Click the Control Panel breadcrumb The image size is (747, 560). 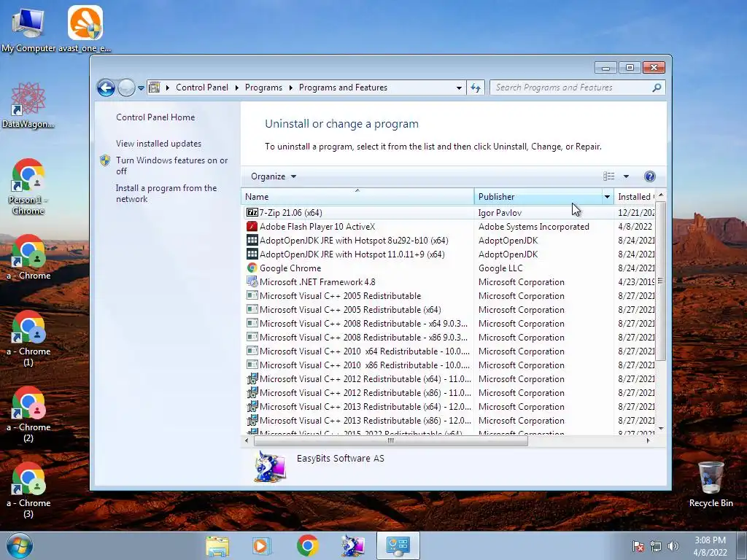[202, 87]
